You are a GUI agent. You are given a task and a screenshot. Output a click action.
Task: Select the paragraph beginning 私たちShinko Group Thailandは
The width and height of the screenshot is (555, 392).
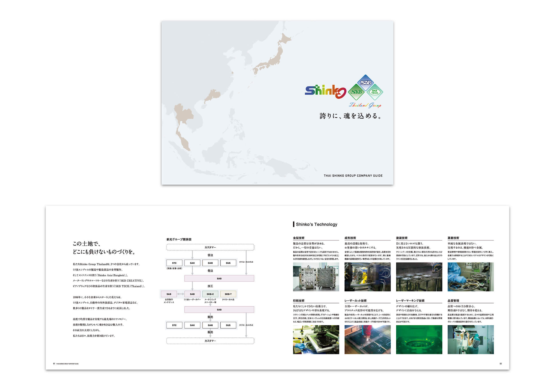[109, 275]
